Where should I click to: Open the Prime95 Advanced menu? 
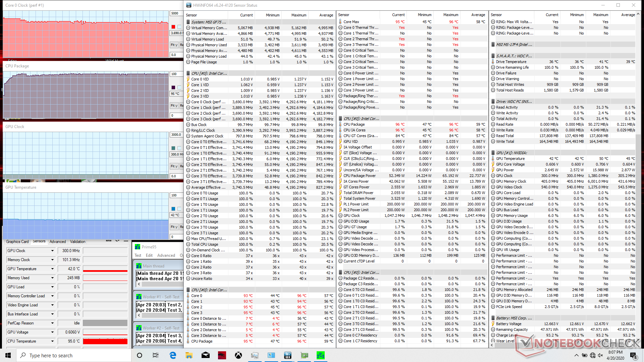point(166,255)
